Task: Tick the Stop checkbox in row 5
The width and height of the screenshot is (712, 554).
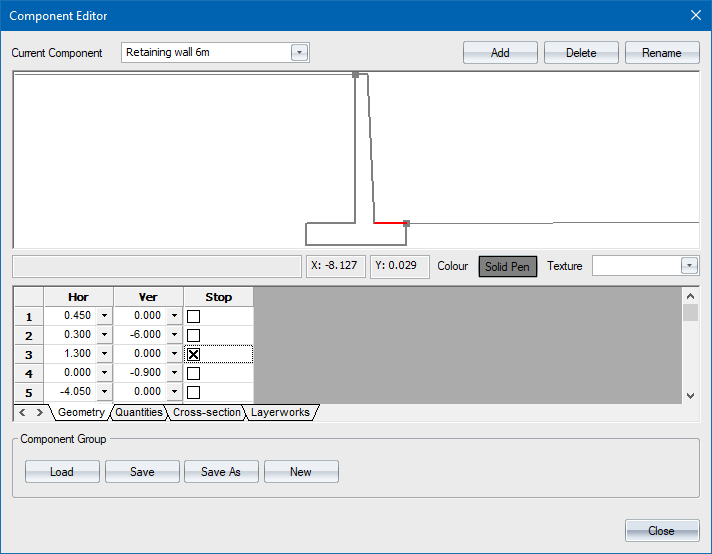Action: click(x=194, y=392)
